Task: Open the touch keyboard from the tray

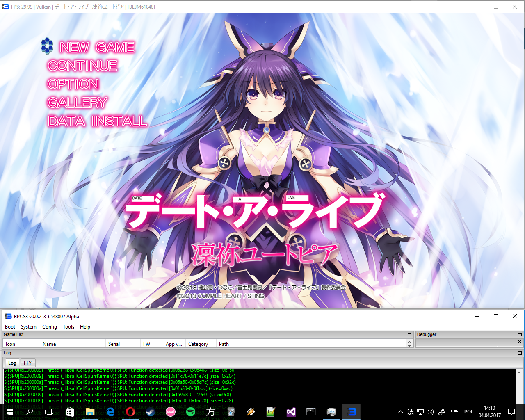Action: click(455, 412)
